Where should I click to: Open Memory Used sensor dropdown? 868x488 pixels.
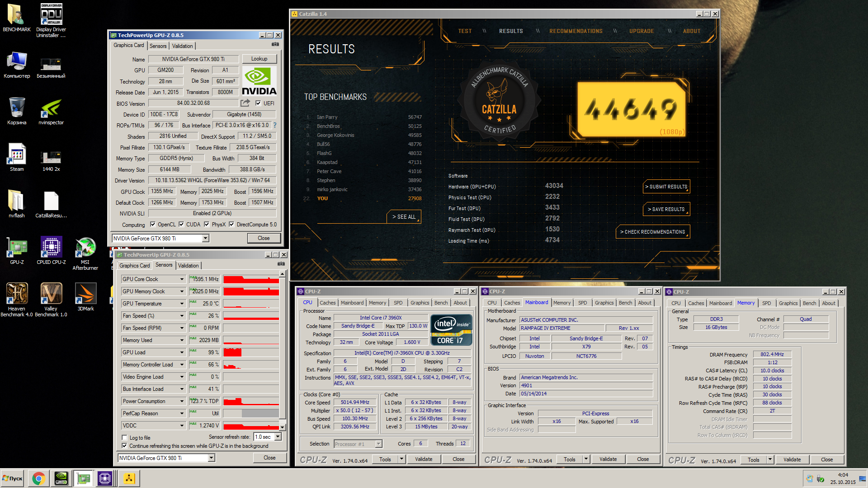[182, 340]
